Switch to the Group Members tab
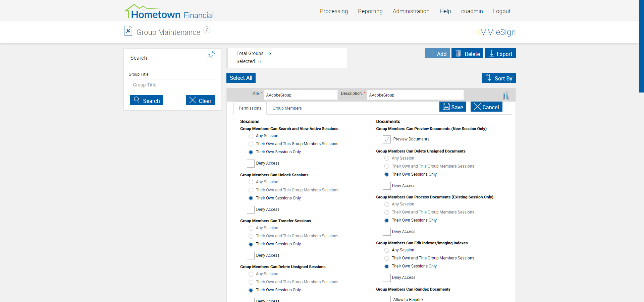The height and width of the screenshot is (302, 644). coord(287,108)
